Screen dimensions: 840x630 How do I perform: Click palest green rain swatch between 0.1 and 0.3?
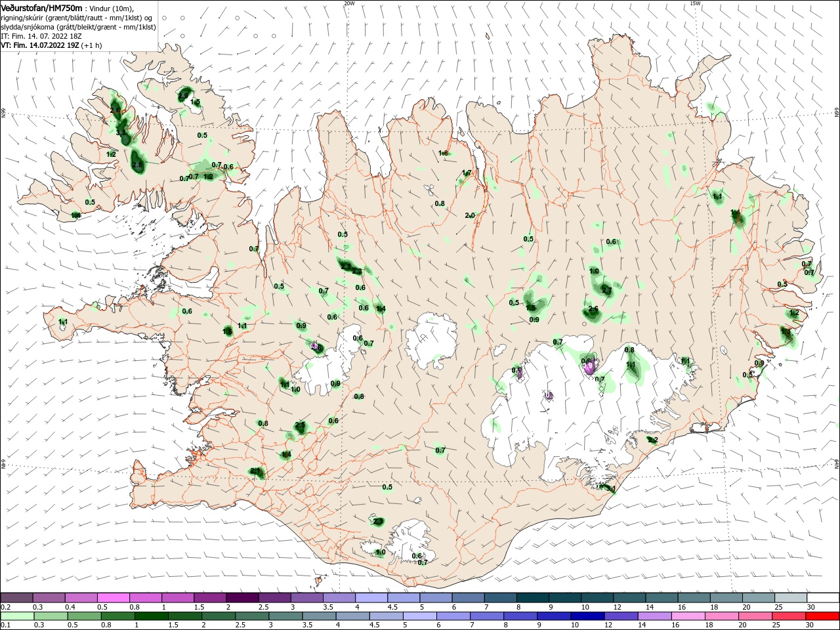click(x=17, y=616)
